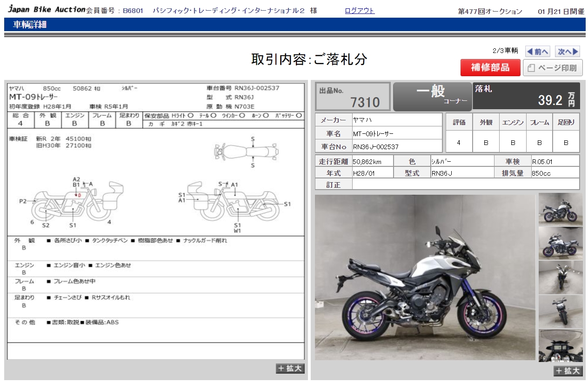Image resolution: width=588 pixels, height=382 pixels.
Task: Click the 落札 39.2万円 price panel
Action: coord(526,96)
